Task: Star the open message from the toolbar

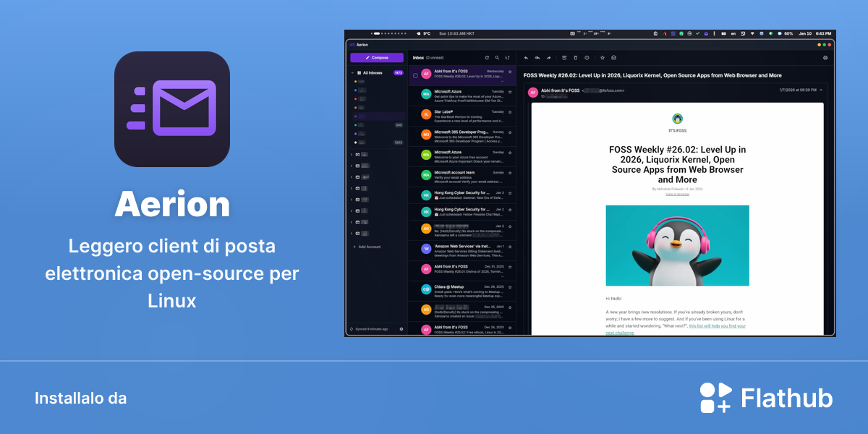Action: pos(603,57)
